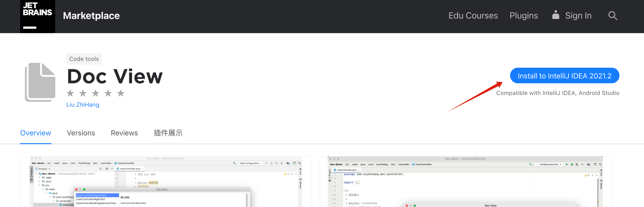Click the Code tools category tag
The height and width of the screenshot is (207, 644).
[84, 59]
